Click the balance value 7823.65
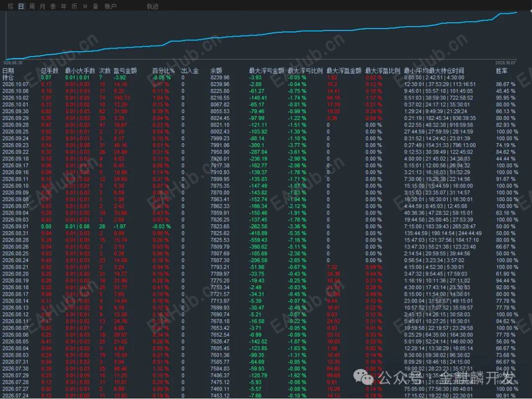The height and width of the screenshot is (399, 532). click(x=220, y=226)
